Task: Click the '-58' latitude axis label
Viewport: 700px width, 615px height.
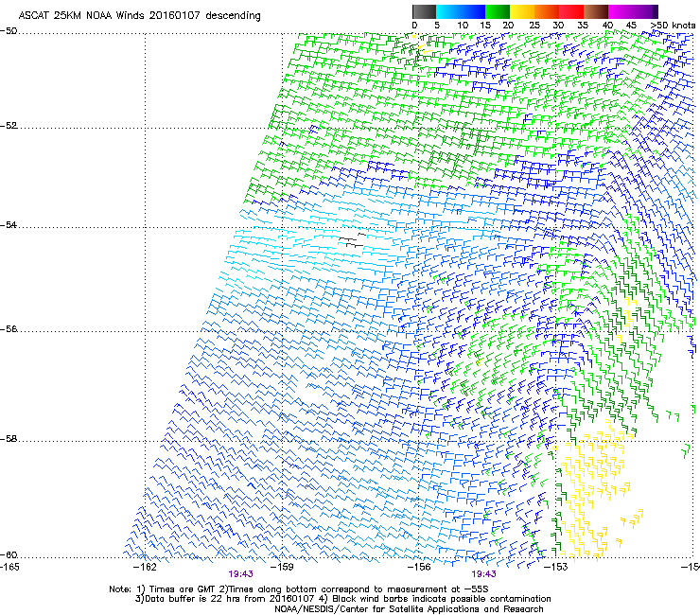Action: coord(9,439)
